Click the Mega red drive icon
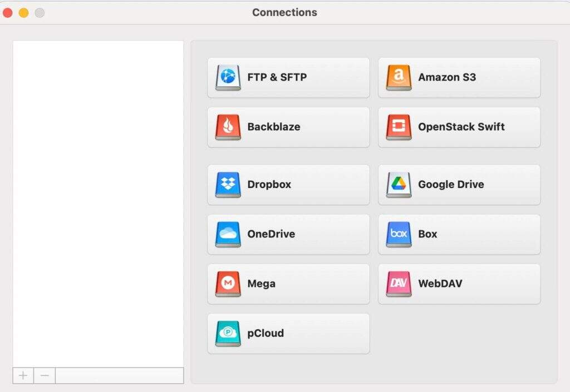The image size is (570, 392). [x=228, y=284]
